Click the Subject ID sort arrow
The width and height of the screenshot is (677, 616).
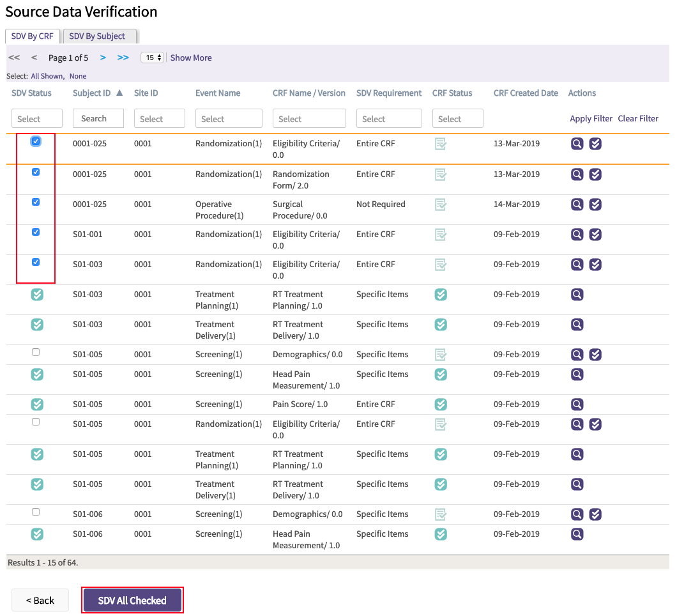point(119,93)
